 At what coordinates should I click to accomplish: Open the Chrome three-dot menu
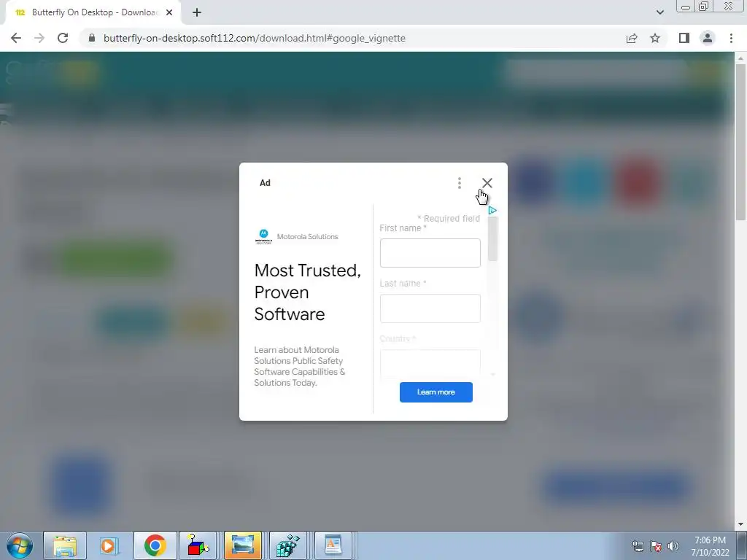click(731, 38)
